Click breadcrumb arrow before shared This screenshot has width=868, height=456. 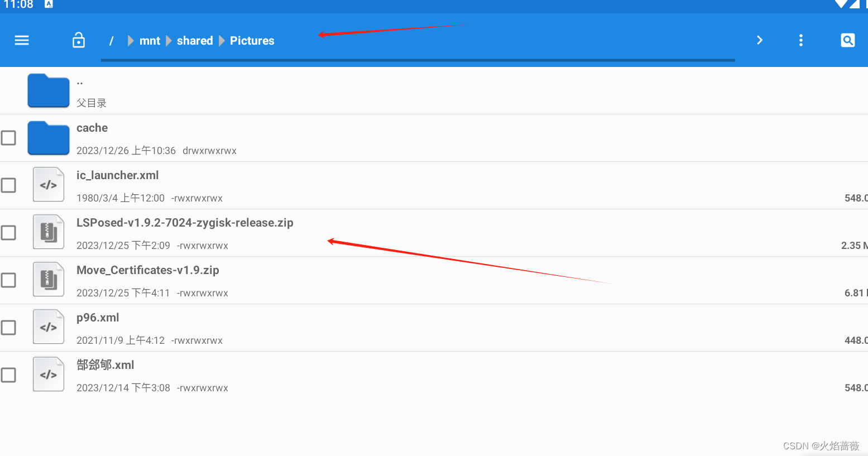[169, 41]
